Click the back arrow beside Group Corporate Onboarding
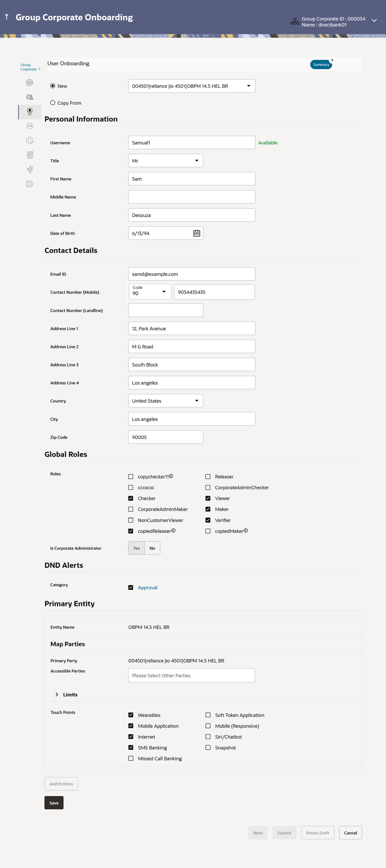 [x=7, y=17]
